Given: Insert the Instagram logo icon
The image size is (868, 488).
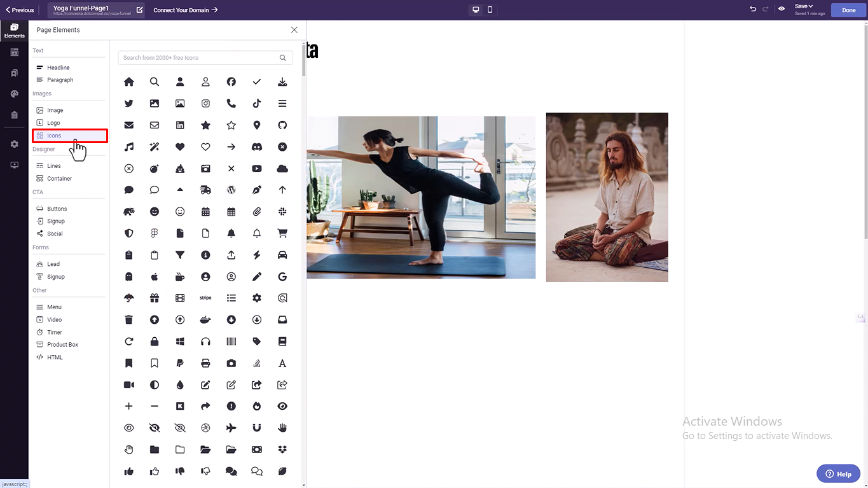Looking at the screenshot, I should [x=205, y=104].
